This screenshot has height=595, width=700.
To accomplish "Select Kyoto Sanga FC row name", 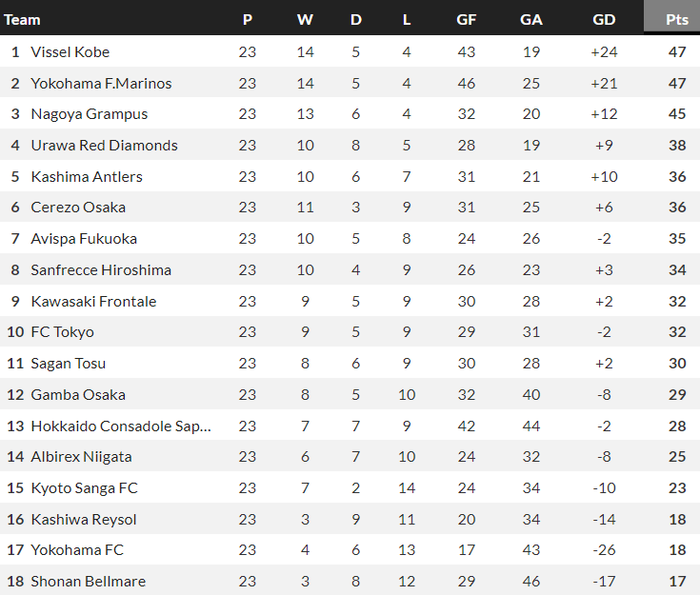I will [84, 488].
